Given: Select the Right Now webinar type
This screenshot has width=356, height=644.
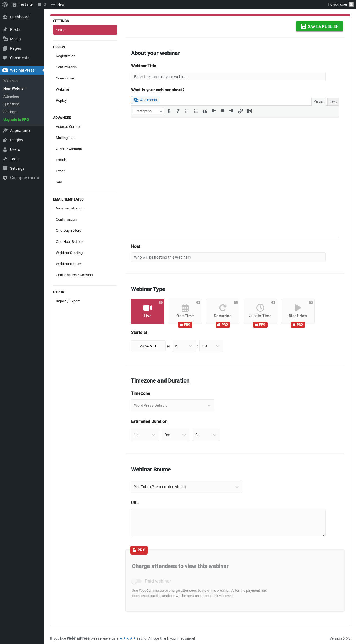Looking at the screenshot, I should pos(298,311).
